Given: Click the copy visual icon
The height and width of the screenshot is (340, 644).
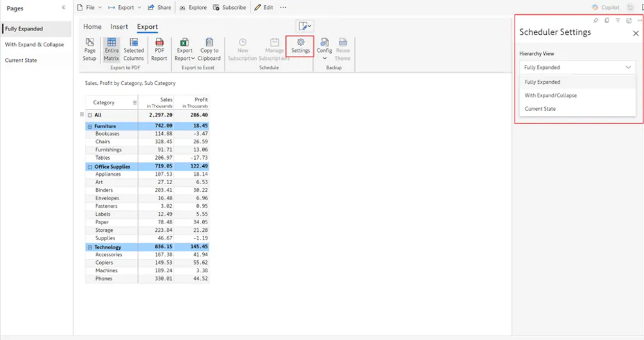Looking at the screenshot, I should (607, 20).
